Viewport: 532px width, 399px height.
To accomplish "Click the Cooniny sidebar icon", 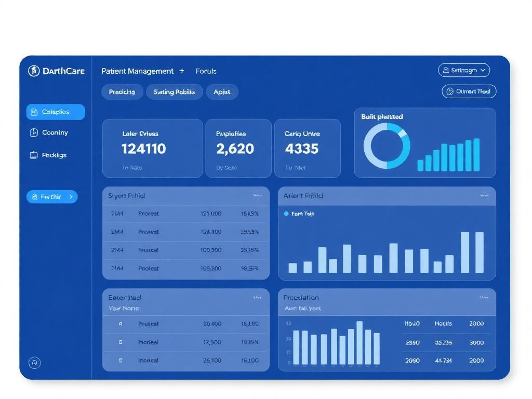I will 34,132.
